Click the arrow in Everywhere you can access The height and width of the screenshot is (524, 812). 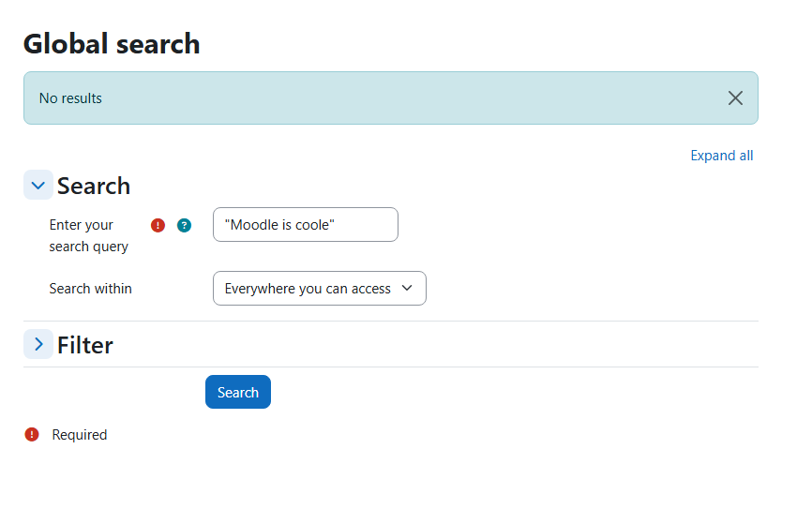(x=407, y=288)
